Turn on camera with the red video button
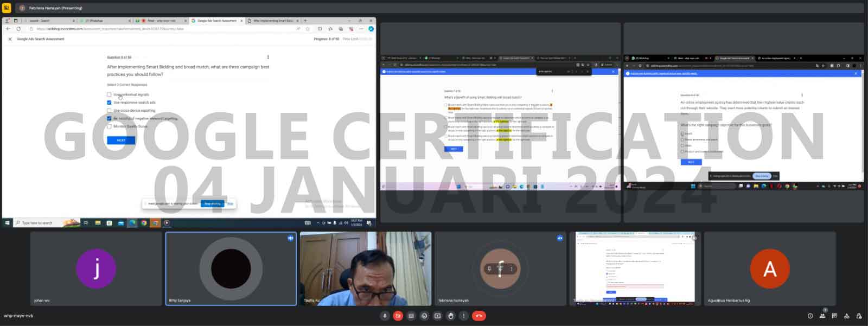This screenshot has height=326, width=868. point(398,316)
